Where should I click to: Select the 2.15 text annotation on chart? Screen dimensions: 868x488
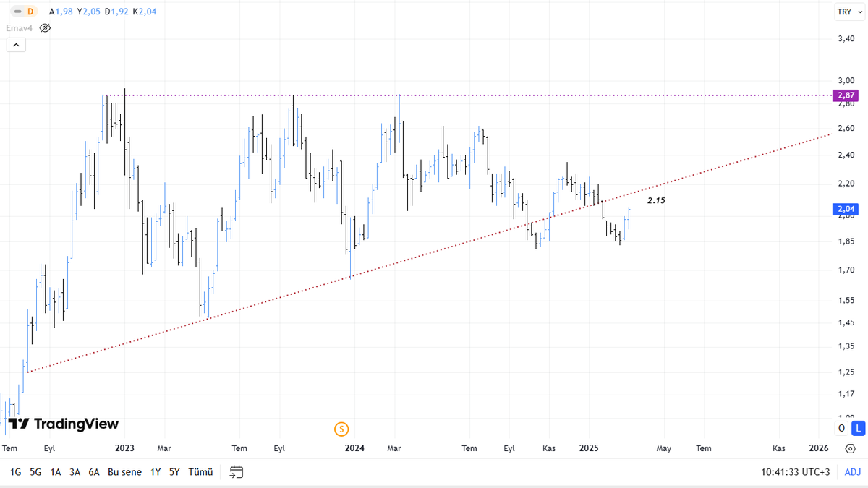point(656,200)
